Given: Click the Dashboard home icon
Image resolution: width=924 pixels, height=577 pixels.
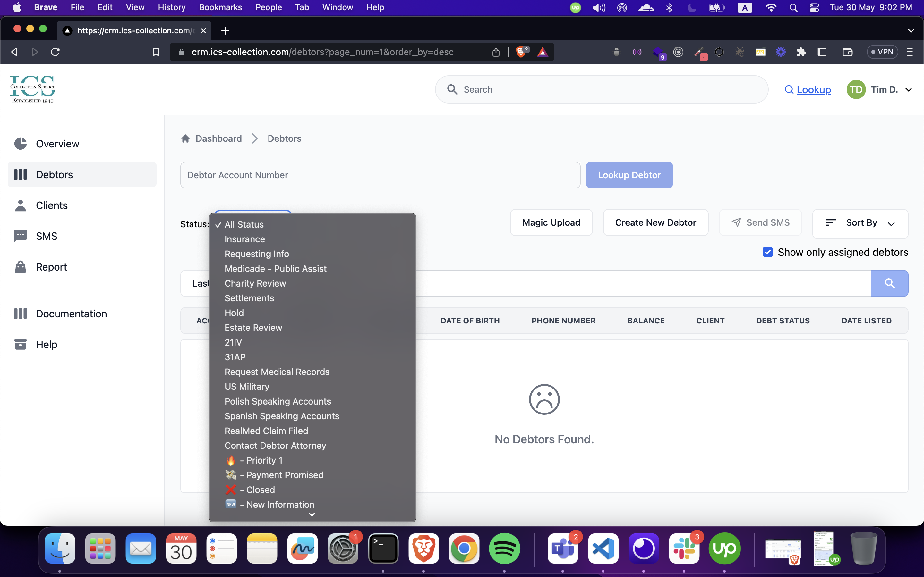Looking at the screenshot, I should pyautogui.click(x=185, y=138).
